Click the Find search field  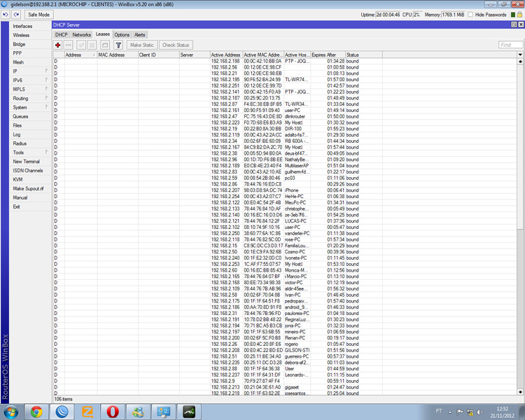tap(510, 45)
